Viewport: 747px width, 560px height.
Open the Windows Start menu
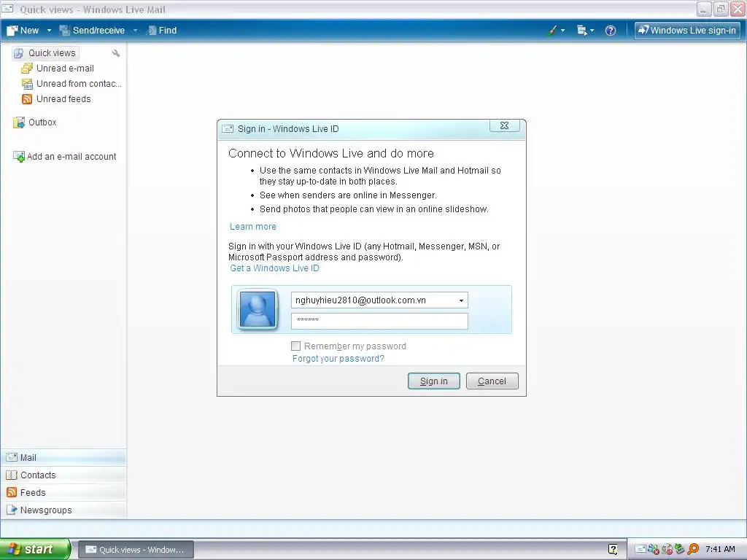[x=35, y=549]
